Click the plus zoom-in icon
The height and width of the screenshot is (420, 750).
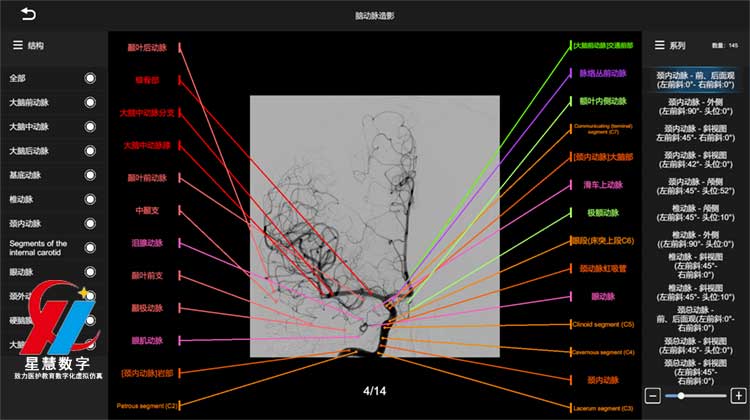pyautogui.click(x=738, y=396)
